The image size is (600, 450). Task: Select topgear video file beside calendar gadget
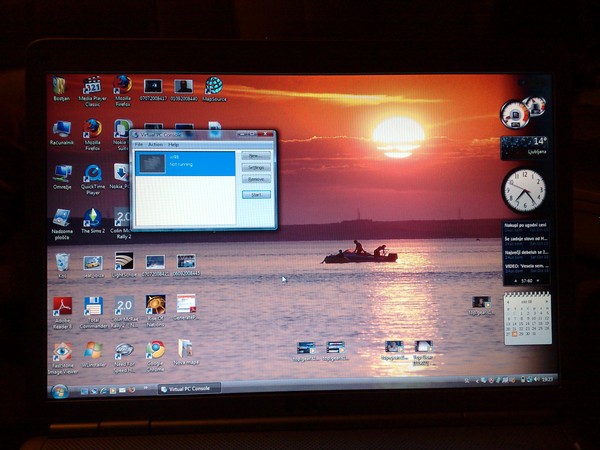[481, 306]
